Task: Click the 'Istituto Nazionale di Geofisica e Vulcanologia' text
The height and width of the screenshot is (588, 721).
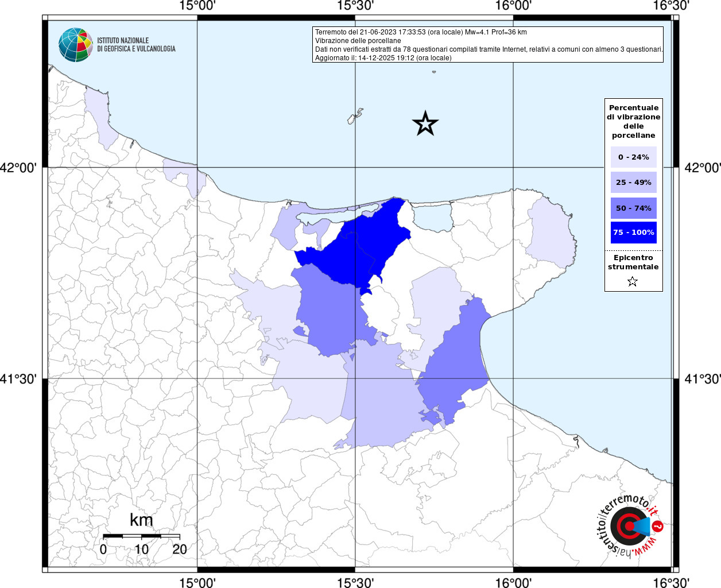Action: click(136, 45)
